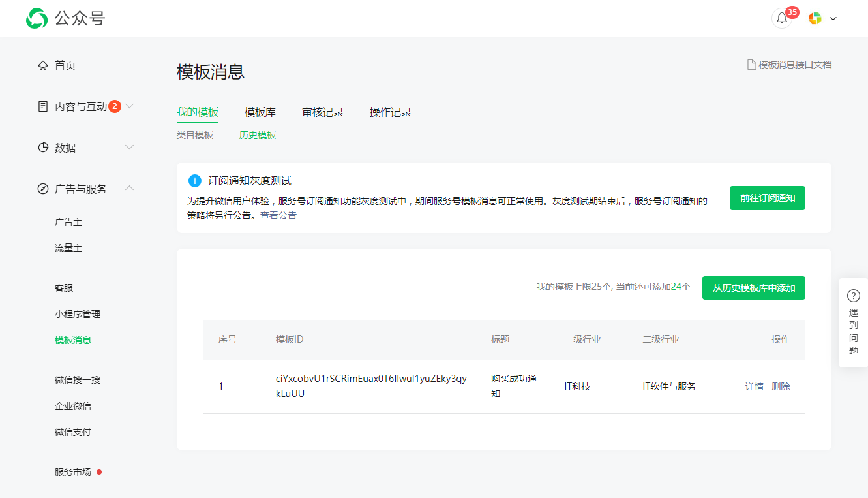Click the colorful account avatar icon

[x=815, y=18]
